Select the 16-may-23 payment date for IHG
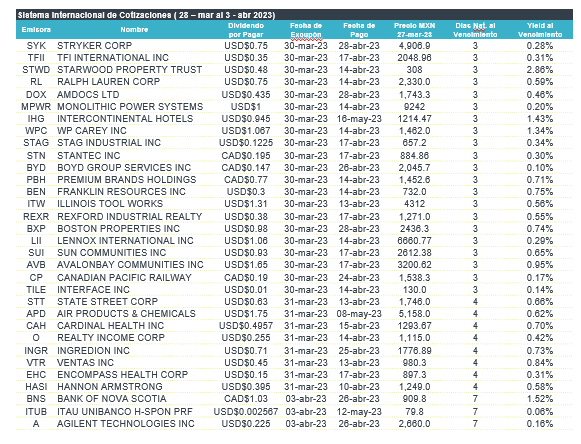The image size is (581, 444). [x=359, y=119]
